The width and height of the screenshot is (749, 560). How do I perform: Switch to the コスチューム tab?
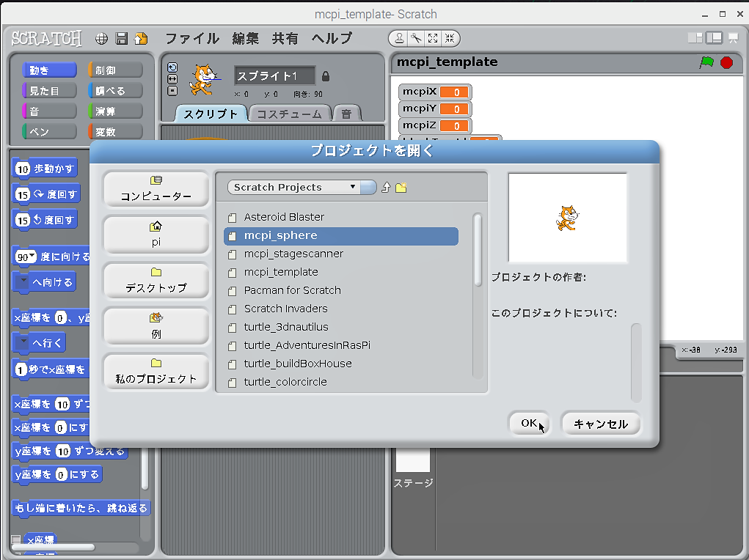[290, 114]
